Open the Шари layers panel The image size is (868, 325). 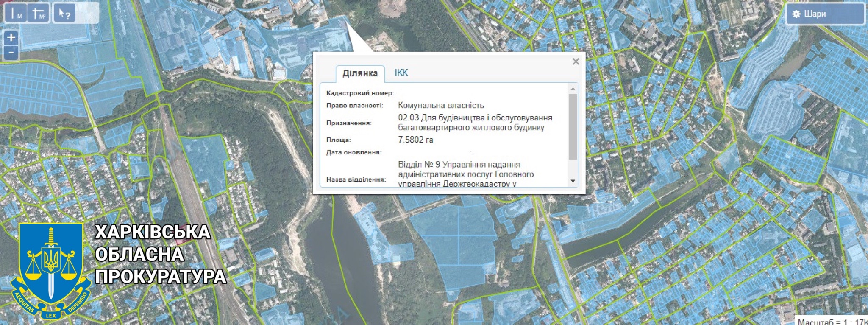pos(824,14)
